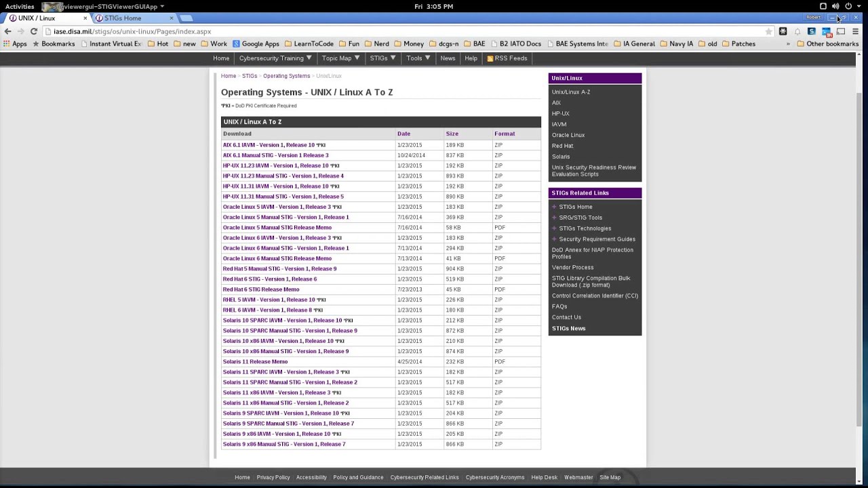Download AIX 6.1 Manual STIG Release 3
This screenshot has height=488, width=868.
coord(275,155)
